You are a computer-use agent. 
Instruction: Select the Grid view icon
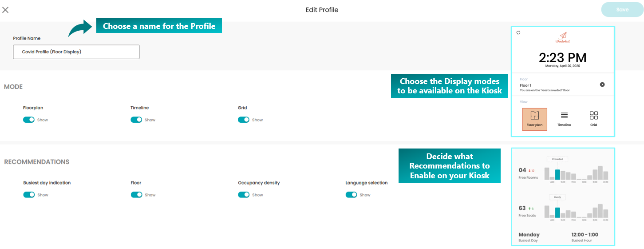pos(594,118)
